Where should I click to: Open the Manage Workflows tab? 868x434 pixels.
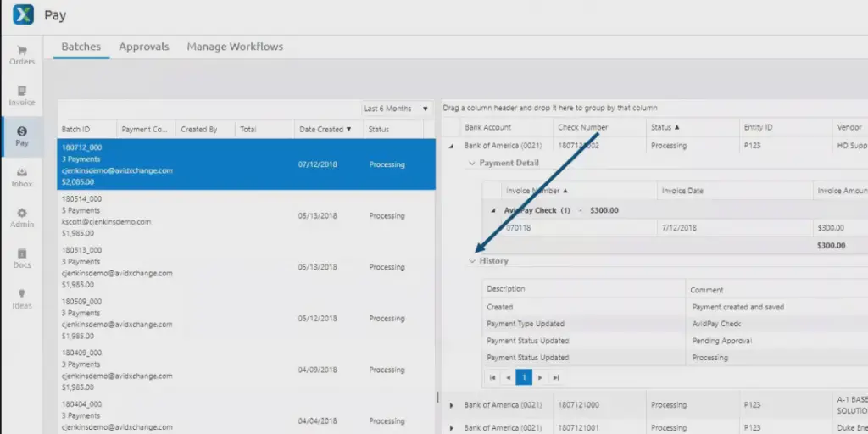pyautogui.click(x=235, y=47)
